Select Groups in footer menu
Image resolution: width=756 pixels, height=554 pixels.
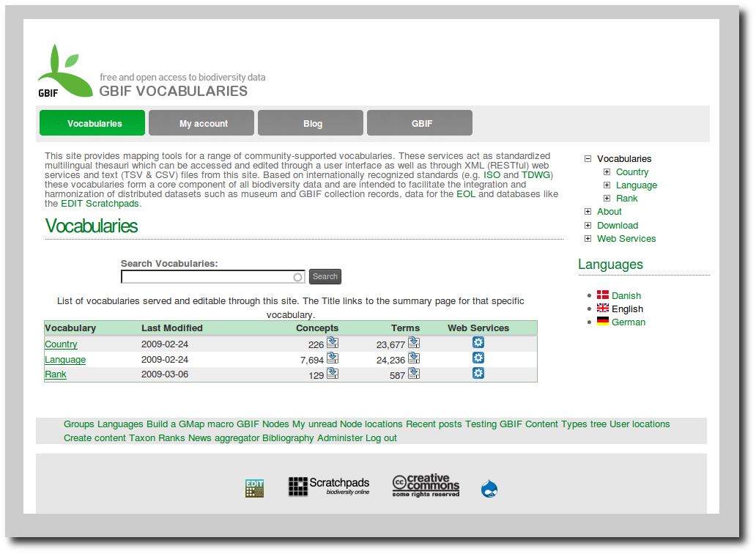(x=78, y=424)
